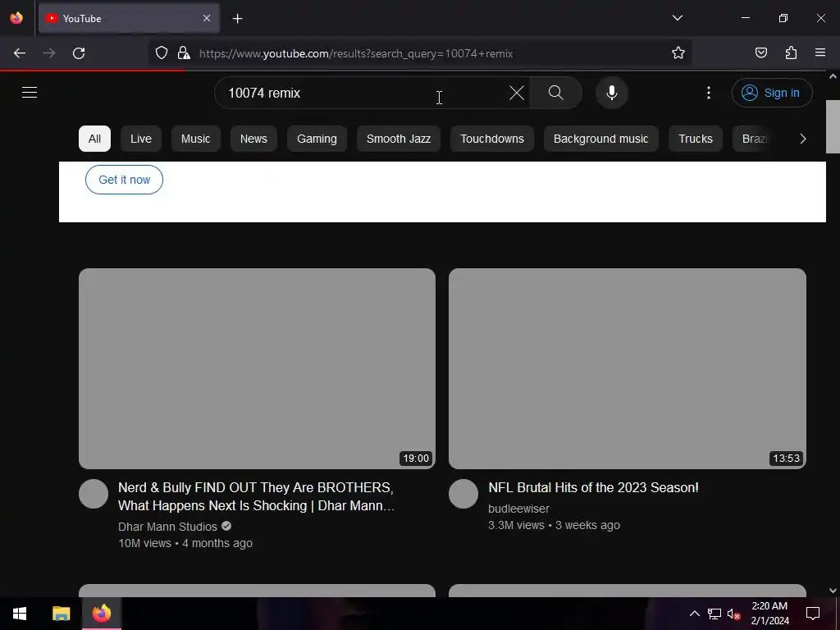This screenshot has height=630, width=840.
Task: Open File Explorer from the taskbar
Action: [x=61, y=614]
